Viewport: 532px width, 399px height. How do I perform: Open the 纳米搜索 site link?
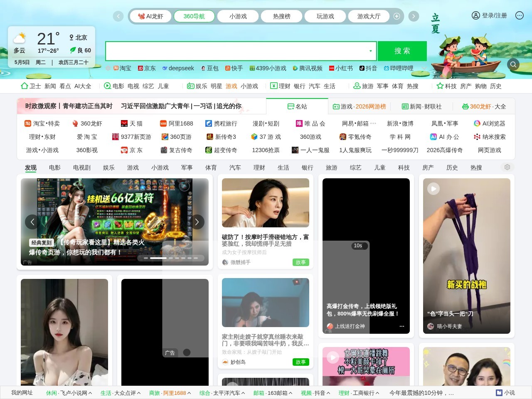(x=490, y=137)
